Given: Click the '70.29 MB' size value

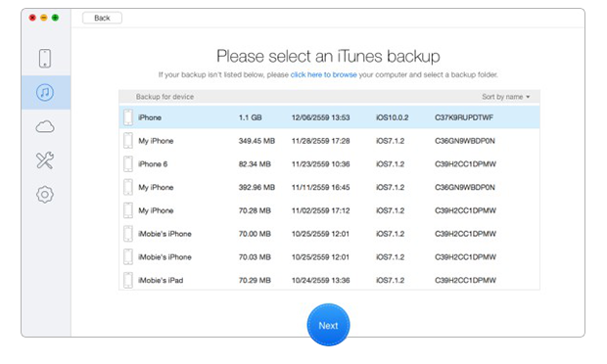Looking at the screenshot, I should [255, 280].
